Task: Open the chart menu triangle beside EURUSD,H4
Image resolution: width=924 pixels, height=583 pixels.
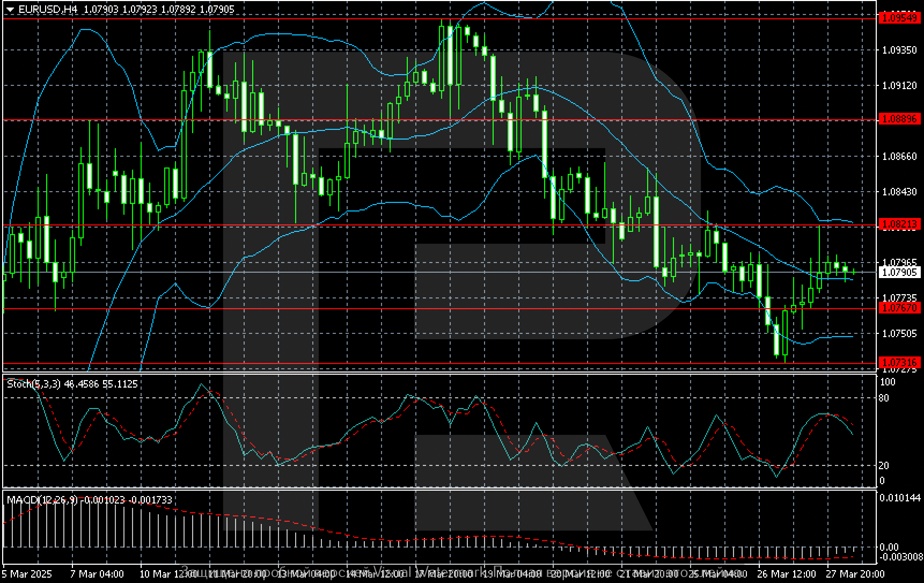Action: (10, 10)
